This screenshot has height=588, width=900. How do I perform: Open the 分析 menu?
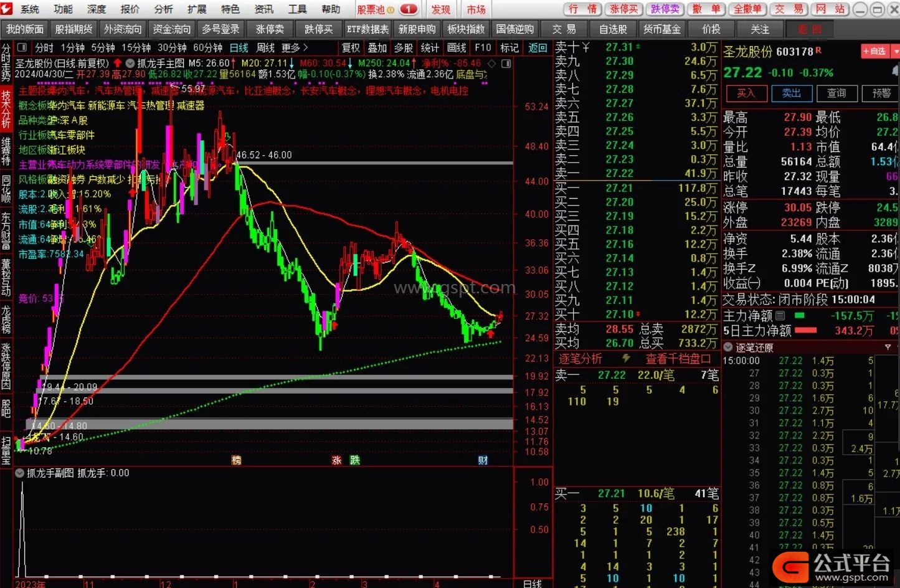(164, 9)
